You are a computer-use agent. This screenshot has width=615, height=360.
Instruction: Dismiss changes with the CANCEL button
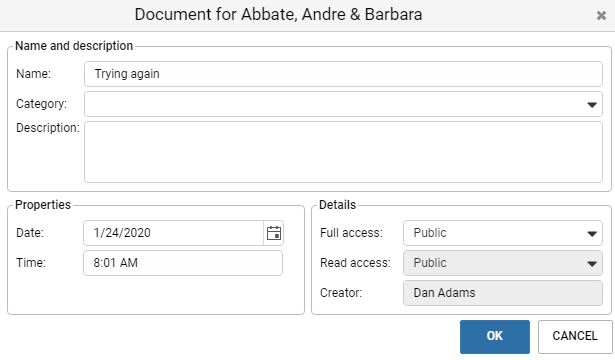coord(575,336)
